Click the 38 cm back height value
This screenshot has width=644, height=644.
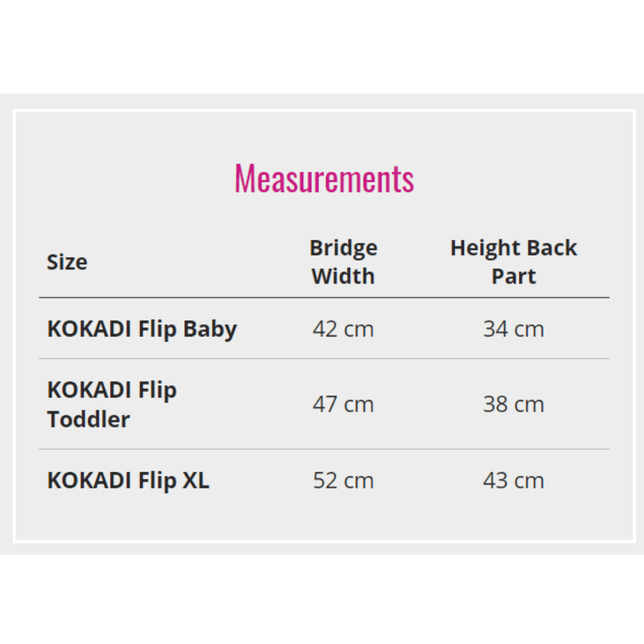[x=513, y=404]
